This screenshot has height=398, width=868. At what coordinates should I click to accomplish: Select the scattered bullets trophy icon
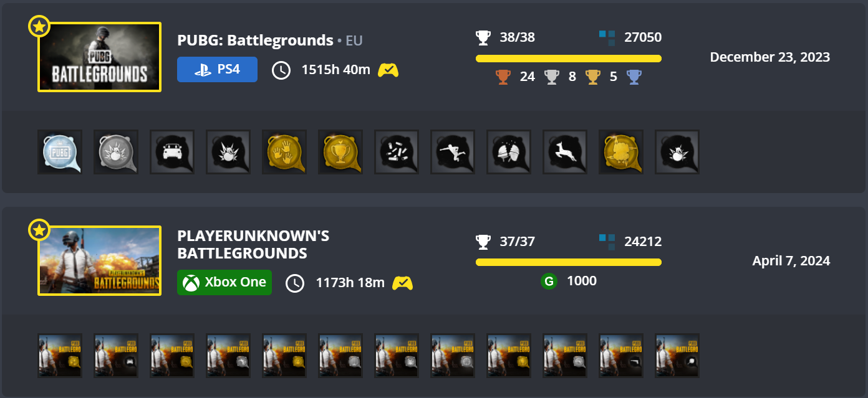397,152
